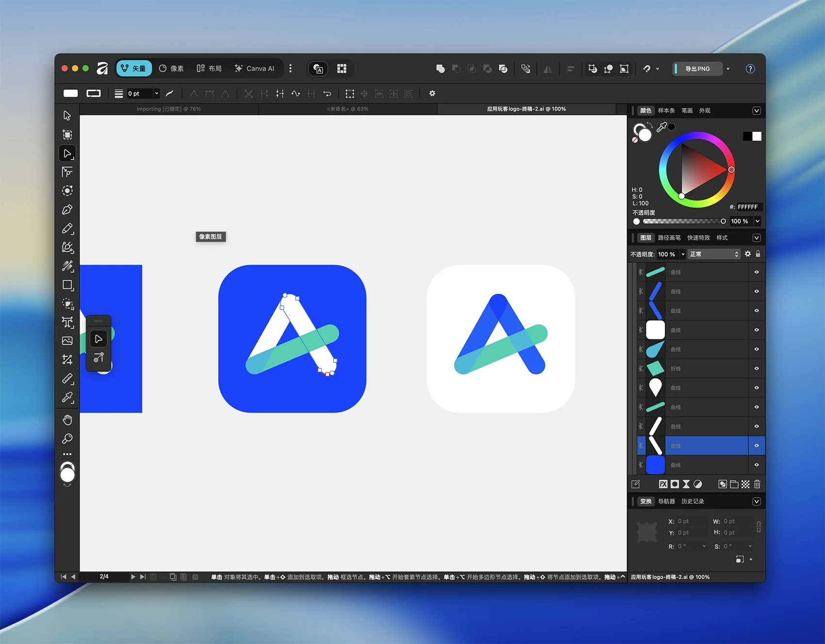This screenshot has height=644, width=825.
Task: Hide the blue teardrop curve layer
Action: click(757, 349)
